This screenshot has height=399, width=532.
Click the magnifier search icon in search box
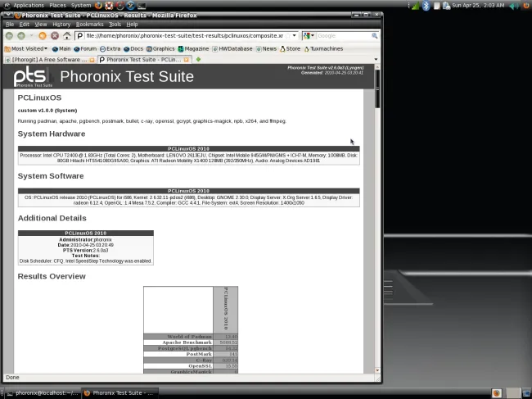pos(374,36)
